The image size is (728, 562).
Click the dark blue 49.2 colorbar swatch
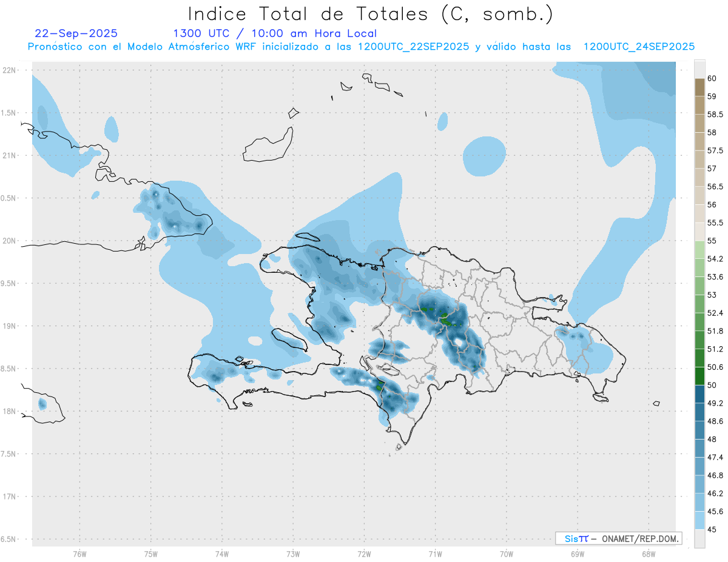coord(699,394)
